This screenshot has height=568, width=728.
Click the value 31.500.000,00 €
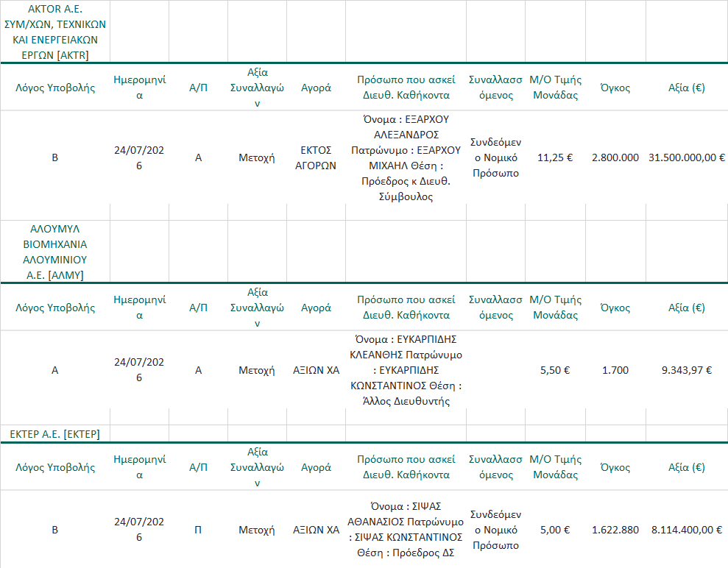687,157
